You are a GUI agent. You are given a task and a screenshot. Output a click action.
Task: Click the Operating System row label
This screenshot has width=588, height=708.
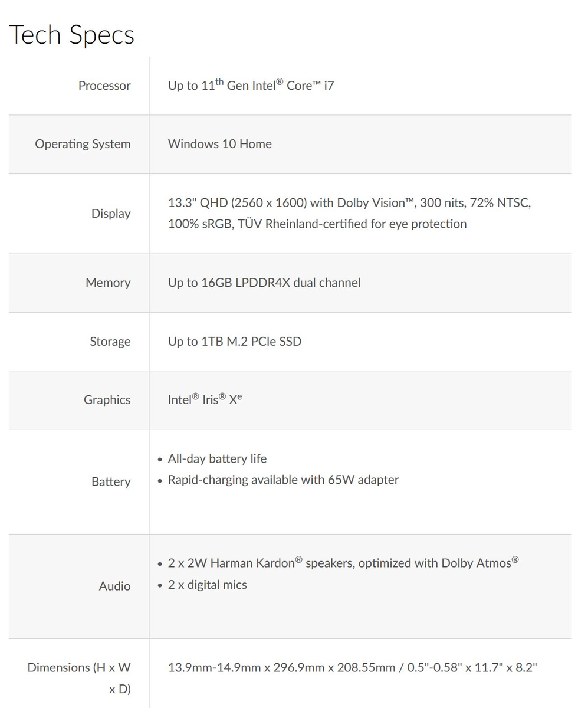point(83,144)
